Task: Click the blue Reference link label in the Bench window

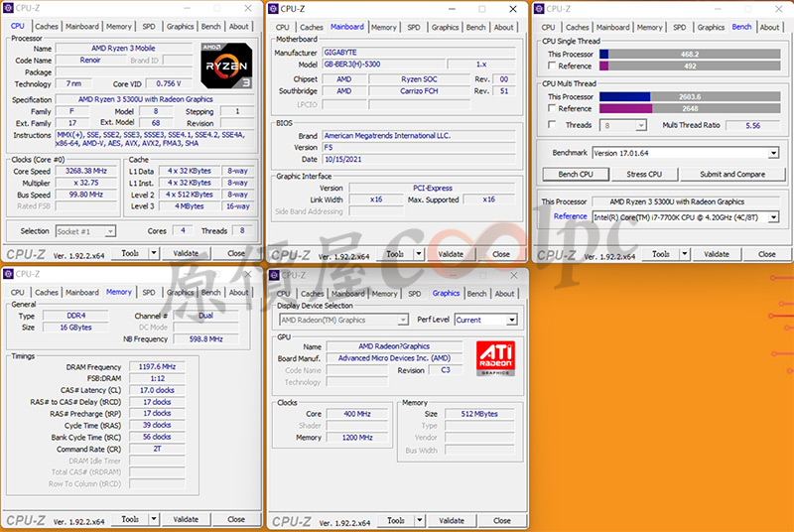Action: coord(570,216)
